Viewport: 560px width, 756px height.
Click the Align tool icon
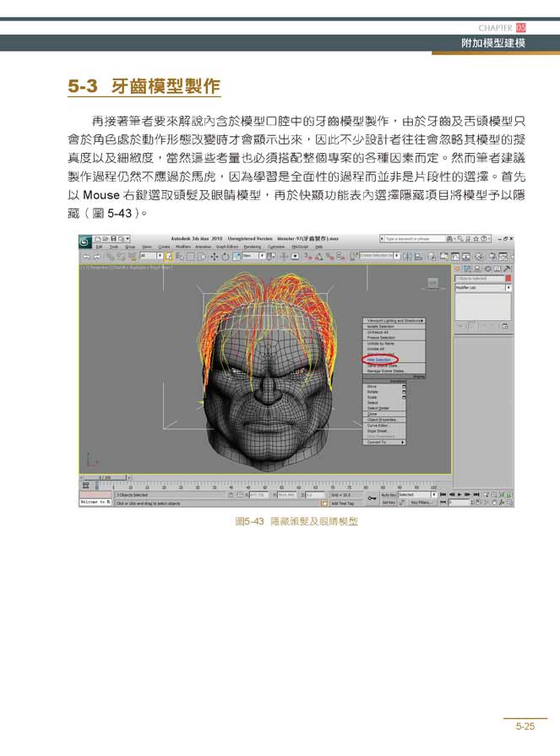[x=419, y=257]
